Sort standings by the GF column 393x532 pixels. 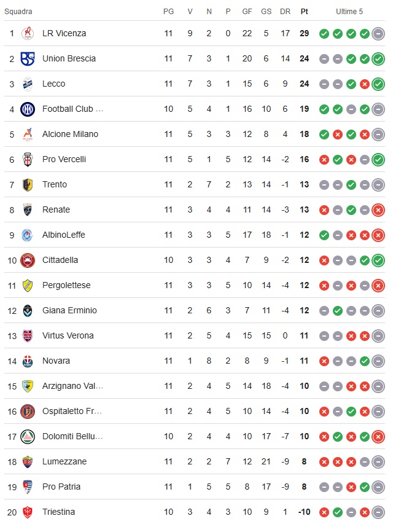(x=247, y=11)
